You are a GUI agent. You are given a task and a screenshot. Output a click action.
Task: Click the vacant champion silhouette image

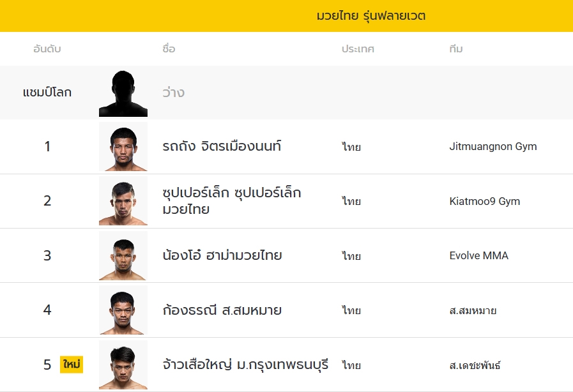tap(123, 93)
